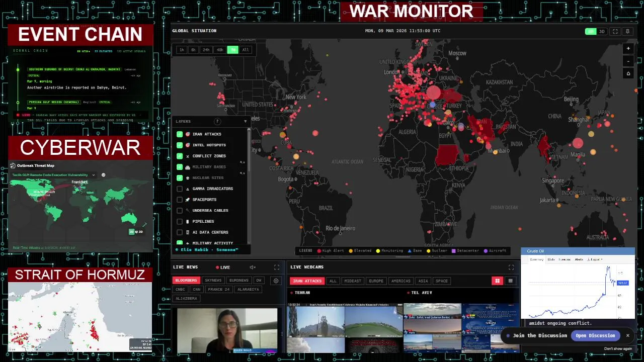Collapse the Layers panel arrow
Image resolution: width=644 pixels, height=362 pixels.
[246, 121]
